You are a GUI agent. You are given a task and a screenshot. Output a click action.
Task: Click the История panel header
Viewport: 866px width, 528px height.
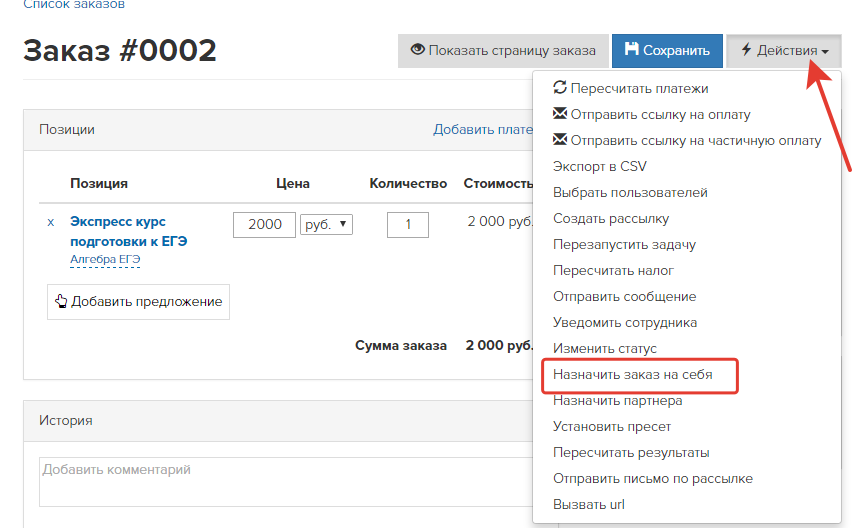pyautogui.click(x=278, y=421)
